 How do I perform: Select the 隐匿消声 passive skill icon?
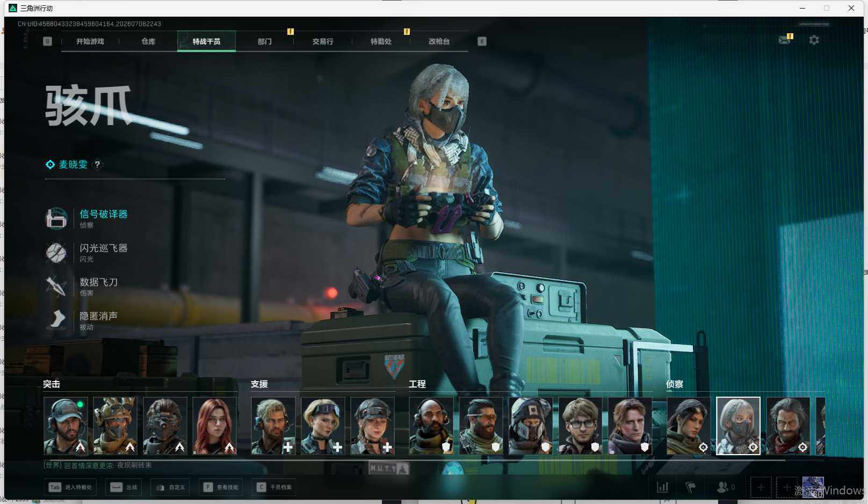click(56, 320)
